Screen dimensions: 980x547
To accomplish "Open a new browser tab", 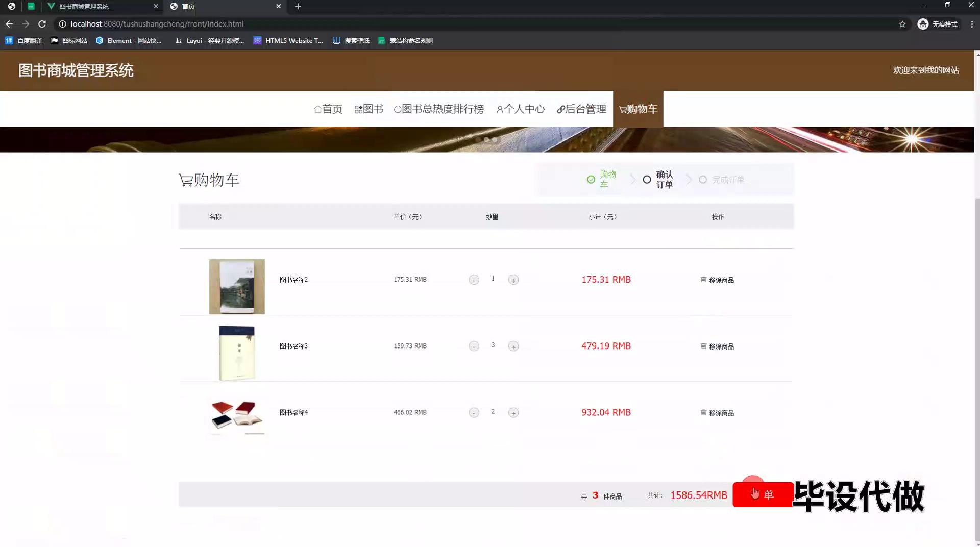I will (x=298, y=6).
